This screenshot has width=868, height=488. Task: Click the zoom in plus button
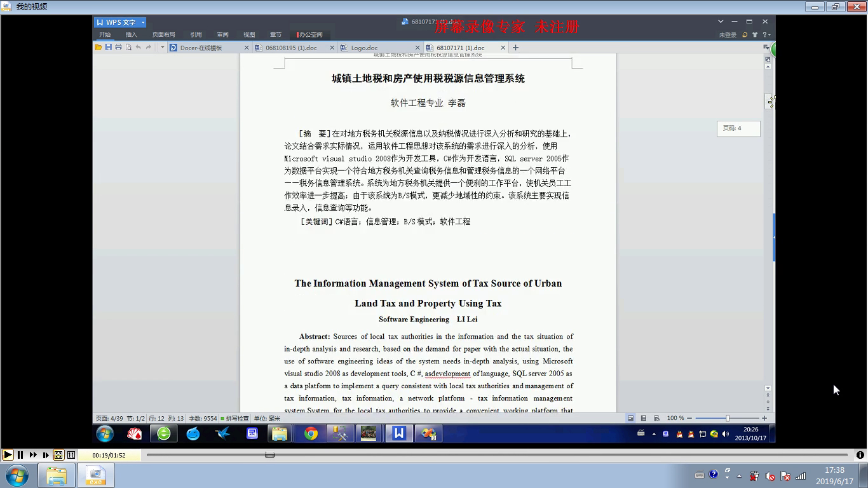click(764, 418)
